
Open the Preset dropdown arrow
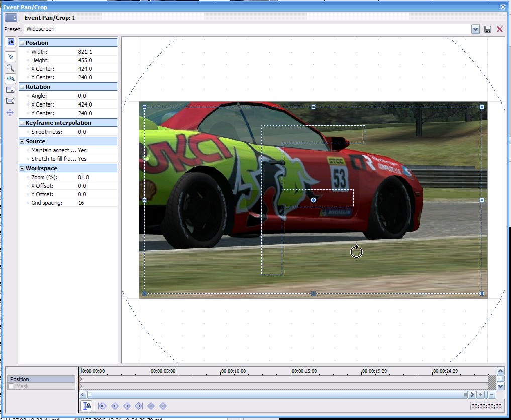coord(475,29)
